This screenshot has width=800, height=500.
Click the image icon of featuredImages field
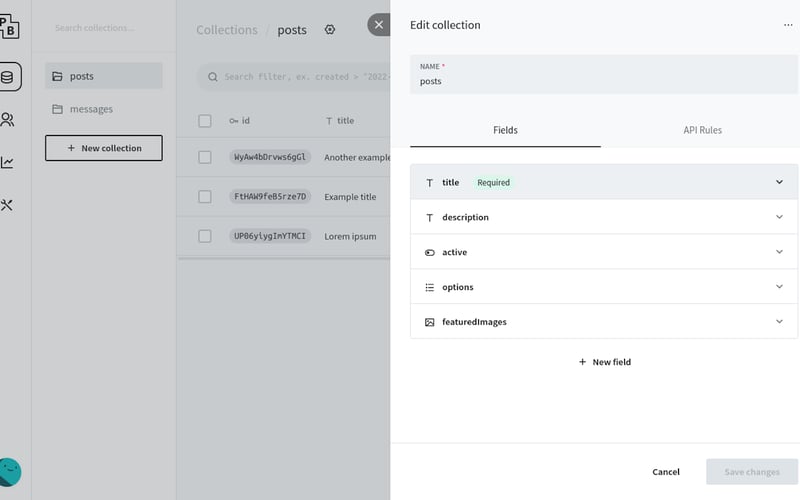click(430, 322)
